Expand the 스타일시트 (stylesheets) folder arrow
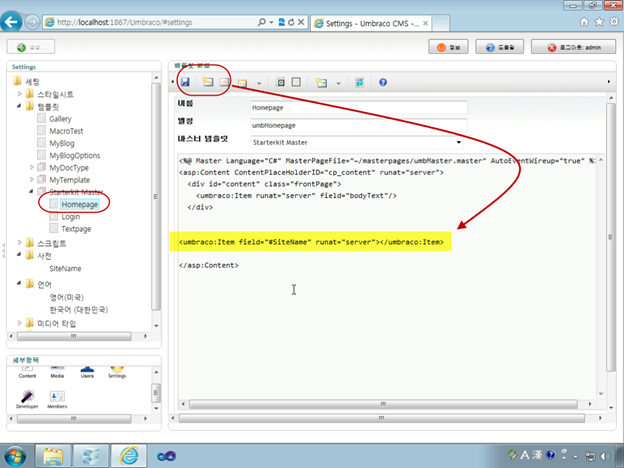Screen dimensions: 624x468 click(20, 94)
